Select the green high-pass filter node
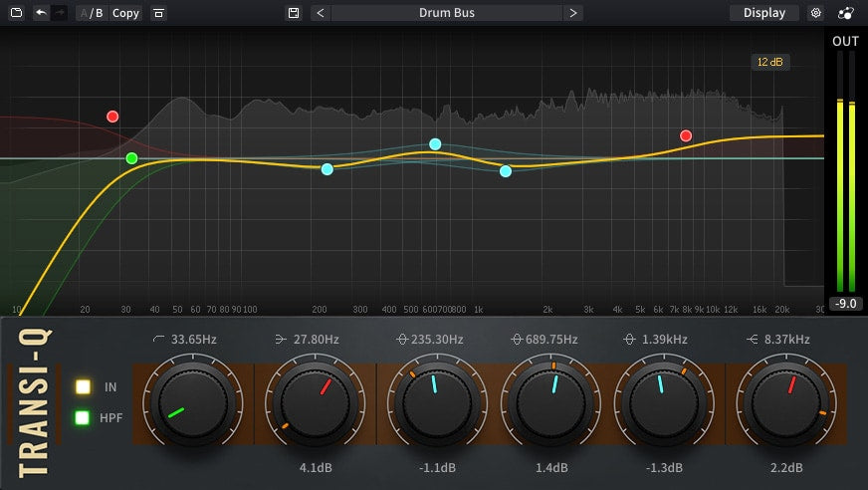The image size is (868, 490). 131,158
